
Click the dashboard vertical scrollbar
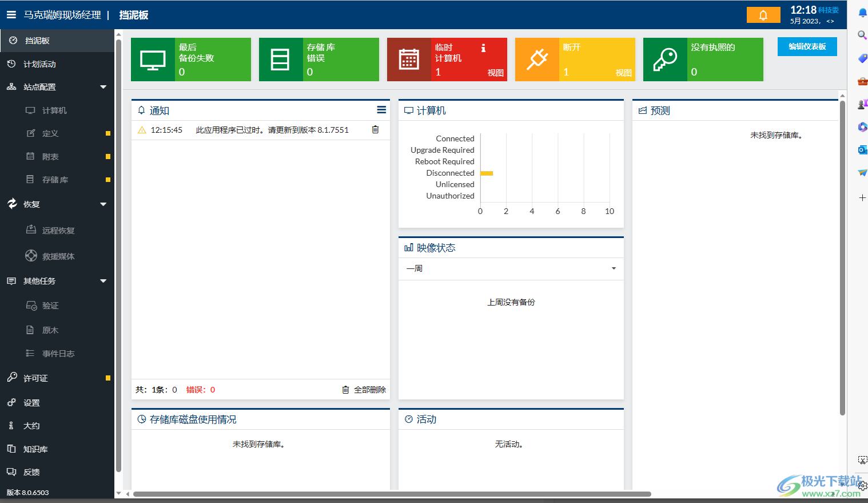click(842, 258)
